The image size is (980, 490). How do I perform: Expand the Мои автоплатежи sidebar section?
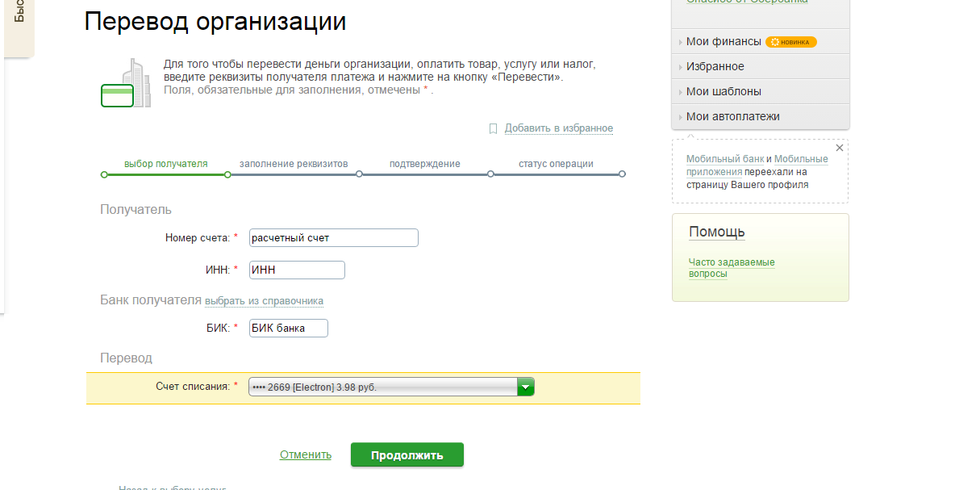pyautogui.click(x=760, y=116)
